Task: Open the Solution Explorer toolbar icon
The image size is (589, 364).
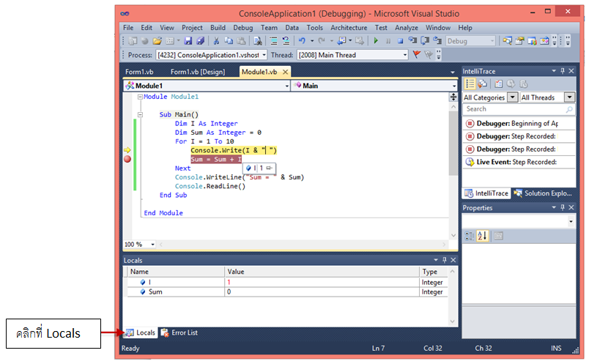Action: tap(507, 40)
